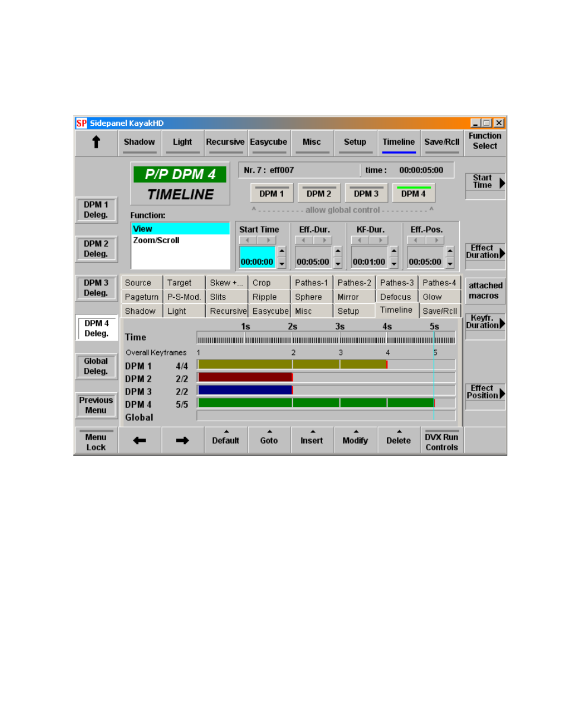
Task: Increase Eff.-Pos. with its up stepper
Action: pos(450,251)
